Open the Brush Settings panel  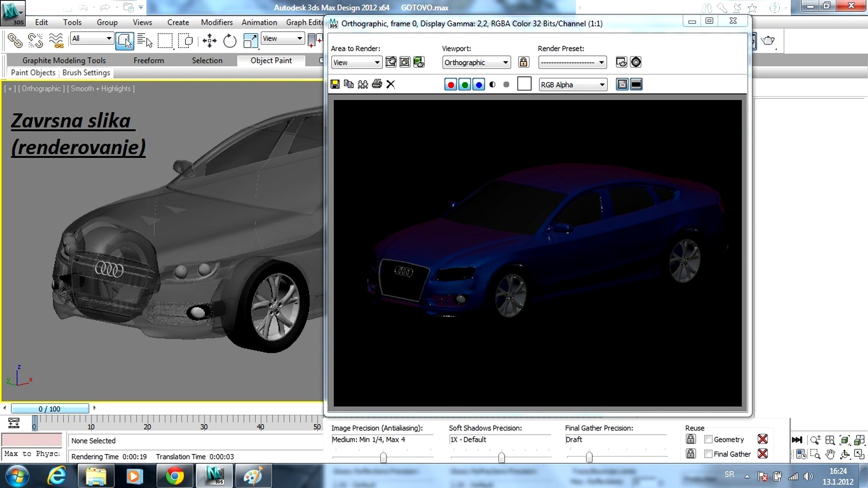[86, 72]
